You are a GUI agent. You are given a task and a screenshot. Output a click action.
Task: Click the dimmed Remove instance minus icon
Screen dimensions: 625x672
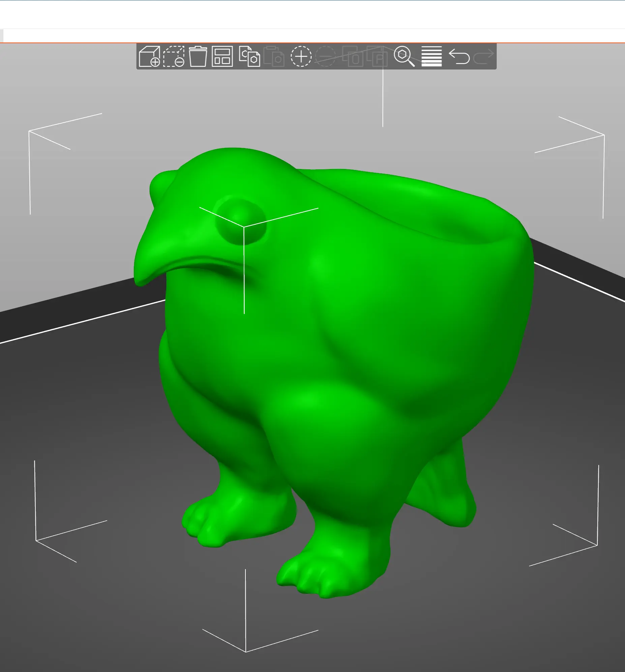point(326,56)
